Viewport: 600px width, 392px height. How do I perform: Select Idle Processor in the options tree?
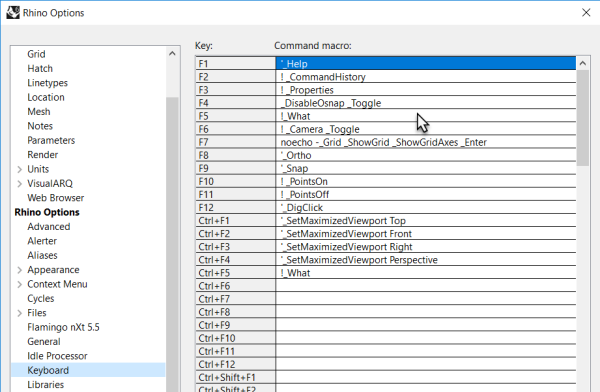(57, 356)
